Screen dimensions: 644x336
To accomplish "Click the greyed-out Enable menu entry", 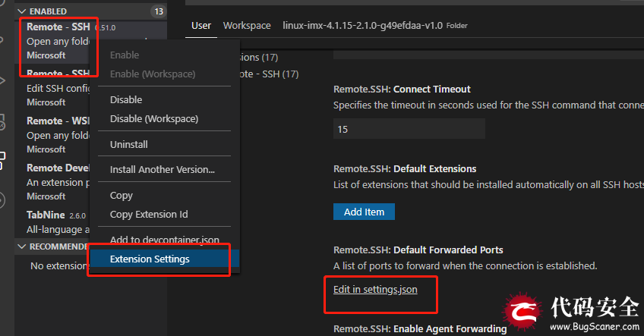I will pyautogui.click(x=125, y=55).
